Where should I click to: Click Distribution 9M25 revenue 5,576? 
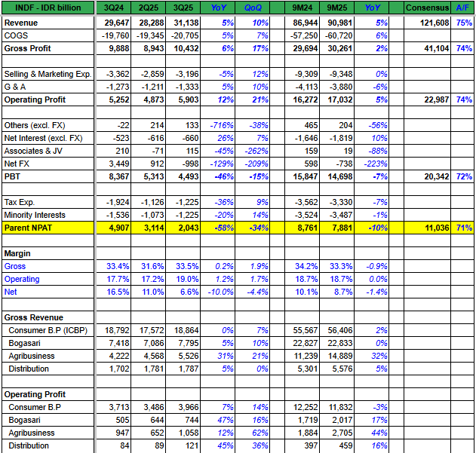(x=342, y=369)
